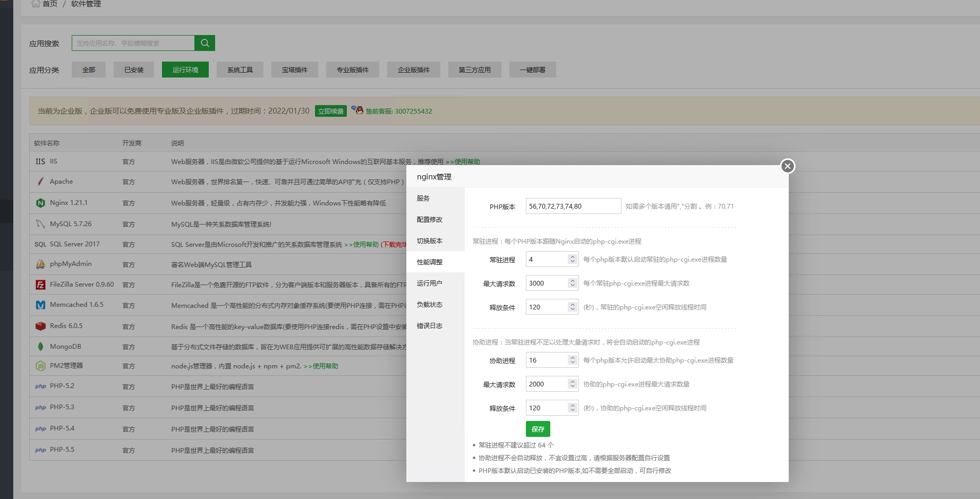The image size is (980, 499).
Task: Click the 软件名称 column header
Action: (47, 143)
